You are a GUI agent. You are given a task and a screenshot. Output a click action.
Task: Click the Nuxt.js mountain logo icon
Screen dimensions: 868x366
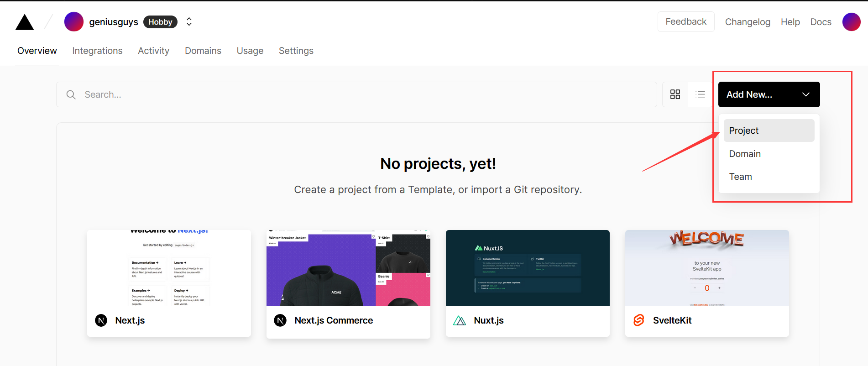[x=460, y=320]
